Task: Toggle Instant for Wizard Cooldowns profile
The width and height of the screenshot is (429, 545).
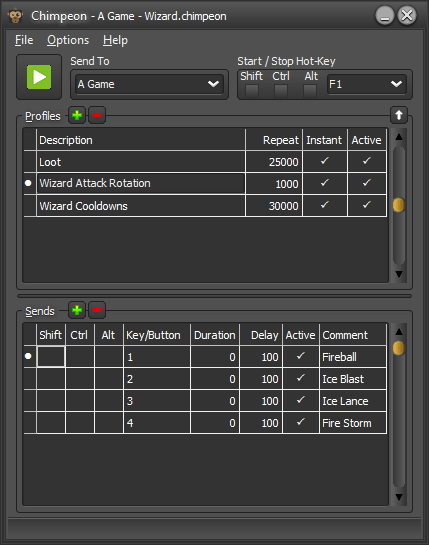Action: pos(325,205)
